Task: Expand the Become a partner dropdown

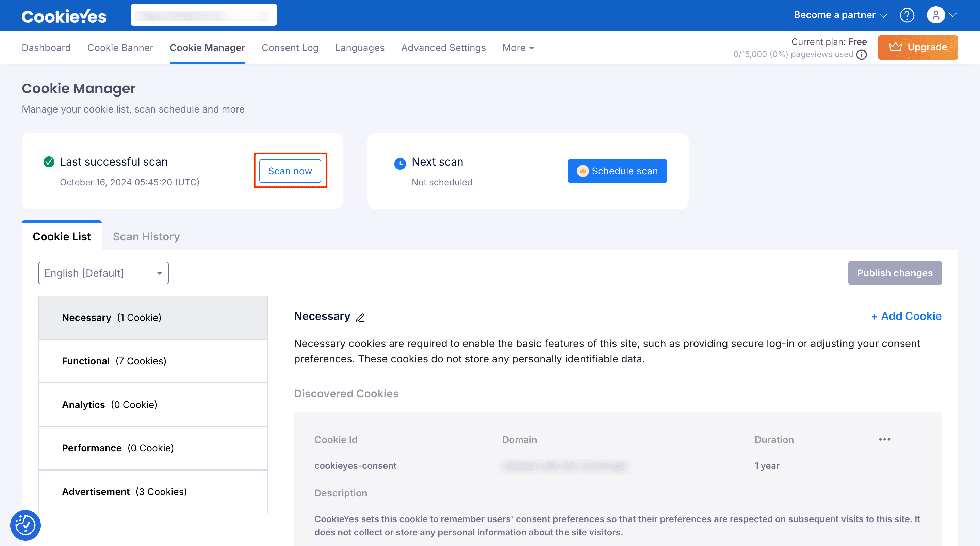Action: click(840, 15)
